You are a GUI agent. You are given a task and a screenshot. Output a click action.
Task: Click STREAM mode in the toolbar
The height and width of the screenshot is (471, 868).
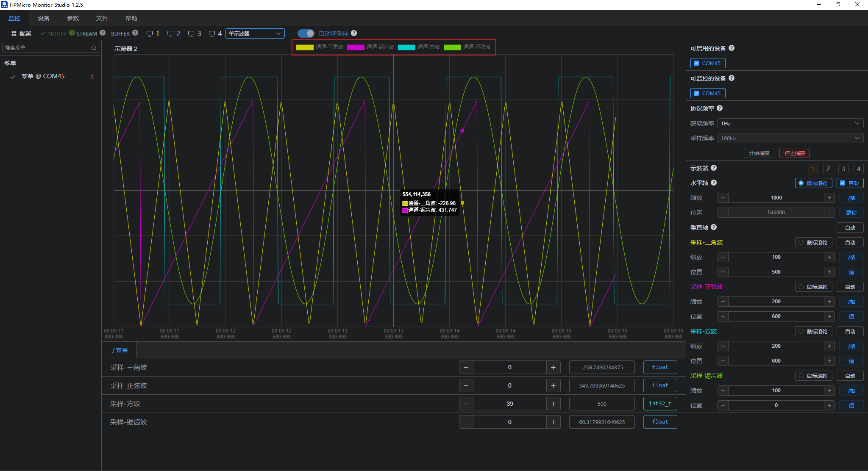click(86, 33)
